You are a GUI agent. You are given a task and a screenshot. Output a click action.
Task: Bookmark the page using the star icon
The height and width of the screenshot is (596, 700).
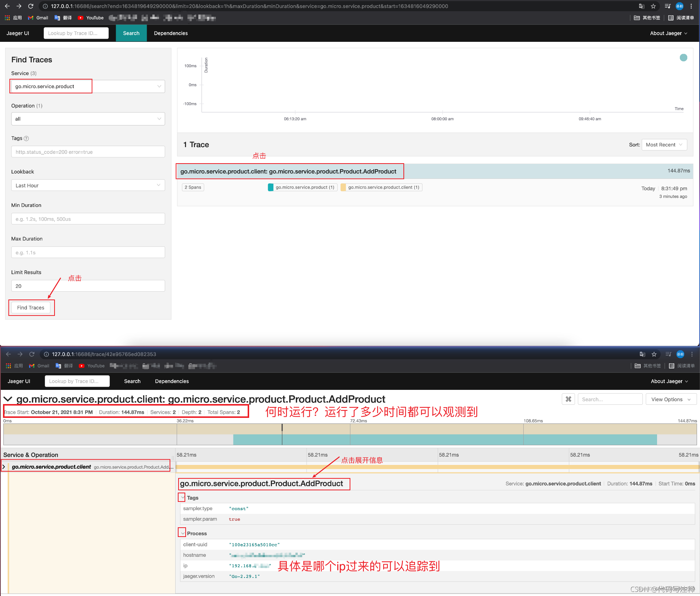click(x=653, y=6)
